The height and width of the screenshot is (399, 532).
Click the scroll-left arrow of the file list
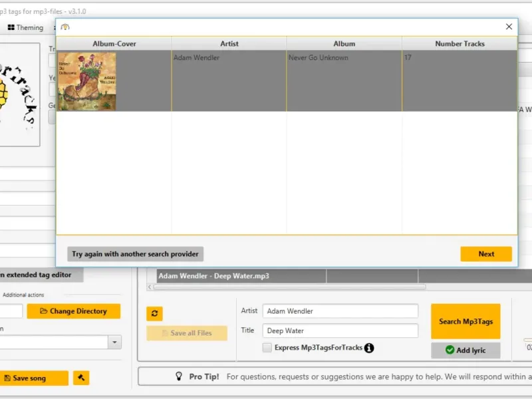(x=150, y=287)
